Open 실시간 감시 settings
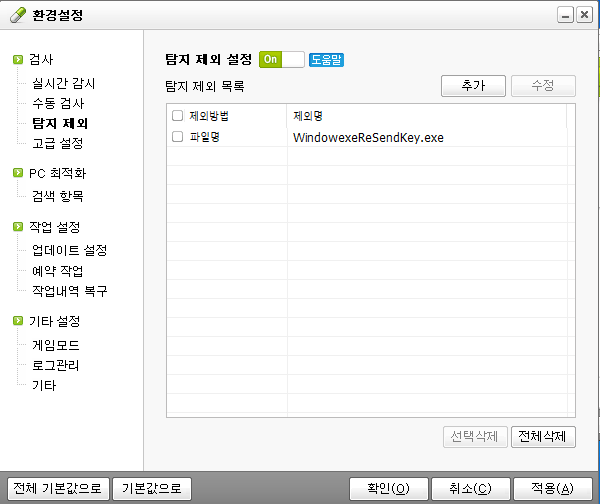Screen dimensions: 600x504 pos(64,83)
